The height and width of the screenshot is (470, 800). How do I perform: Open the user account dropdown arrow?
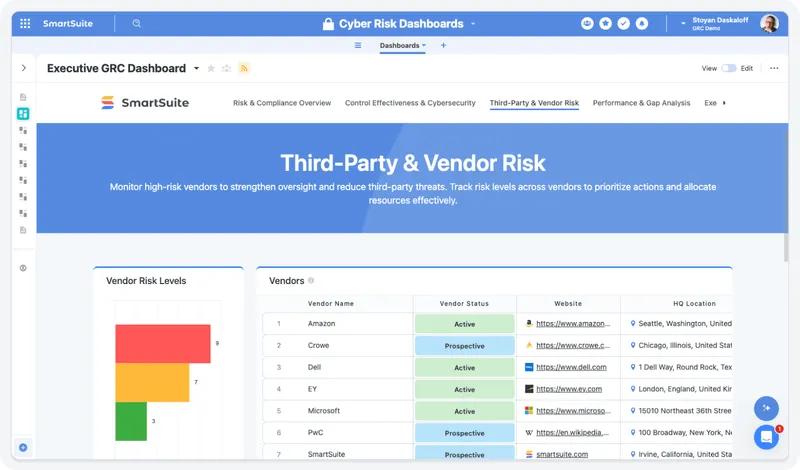point(683,23)
